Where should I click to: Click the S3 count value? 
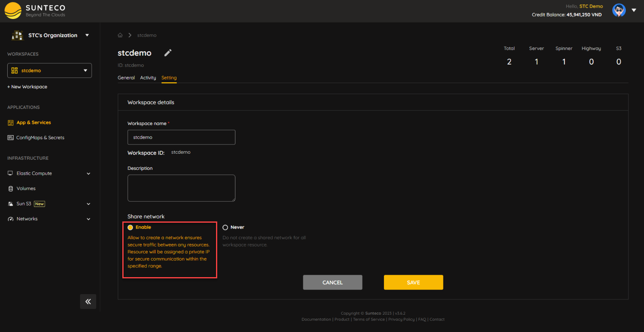(619, 62)
